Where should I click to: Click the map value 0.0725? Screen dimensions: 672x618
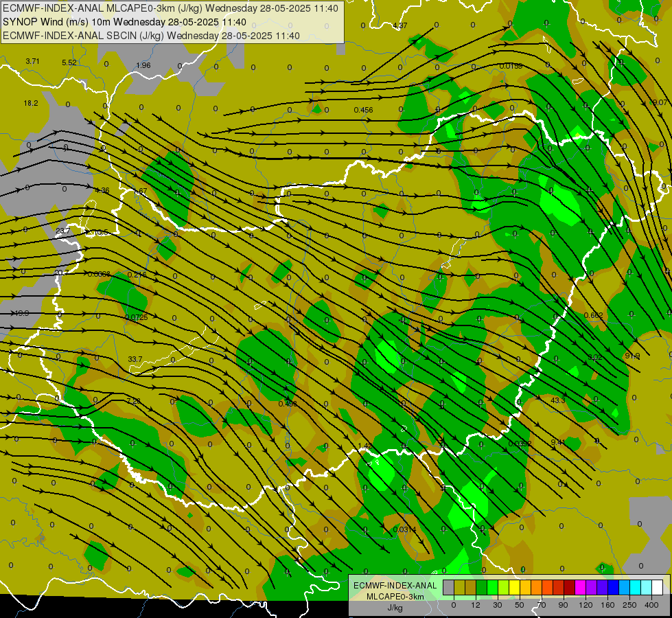click(137, 317)
